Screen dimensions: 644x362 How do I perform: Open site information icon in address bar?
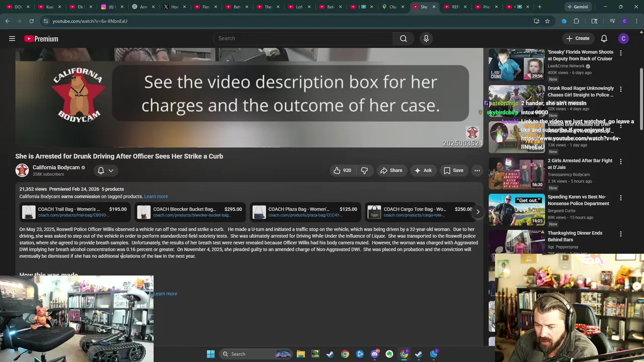[46, 21]
